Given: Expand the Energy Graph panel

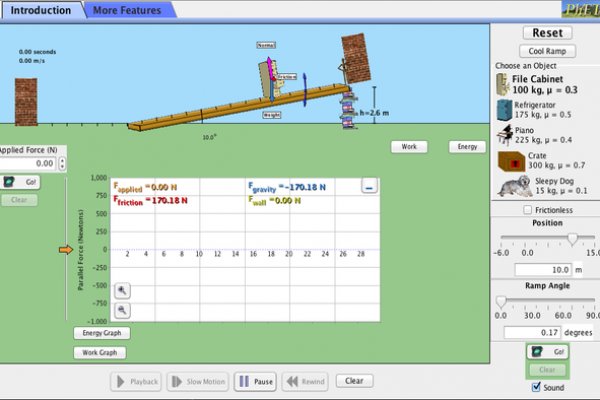Looking at the screenshot, I should click(x=100, y=332).
